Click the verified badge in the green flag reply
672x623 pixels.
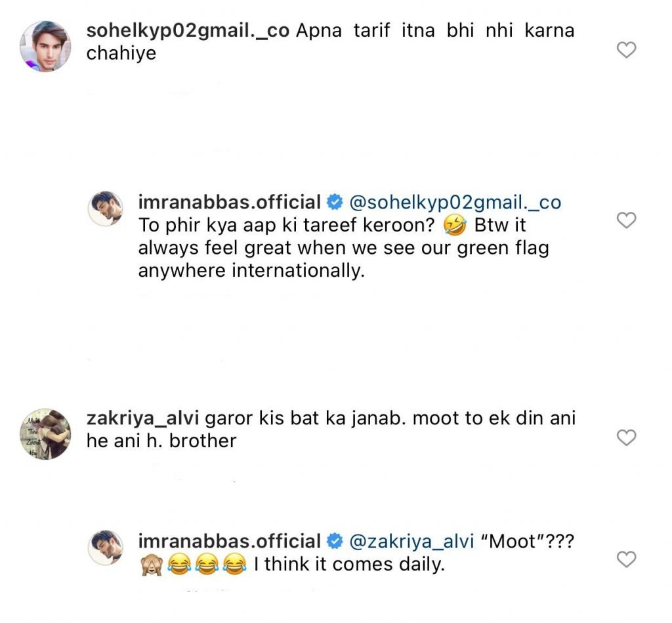point(335,203)
